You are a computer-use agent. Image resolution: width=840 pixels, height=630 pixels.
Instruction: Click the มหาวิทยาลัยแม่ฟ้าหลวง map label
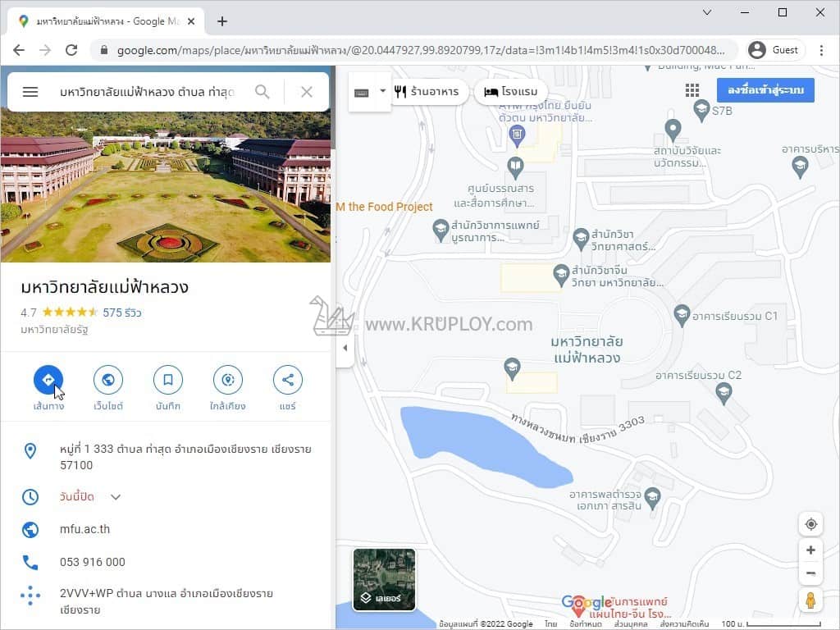click(587, 349)
